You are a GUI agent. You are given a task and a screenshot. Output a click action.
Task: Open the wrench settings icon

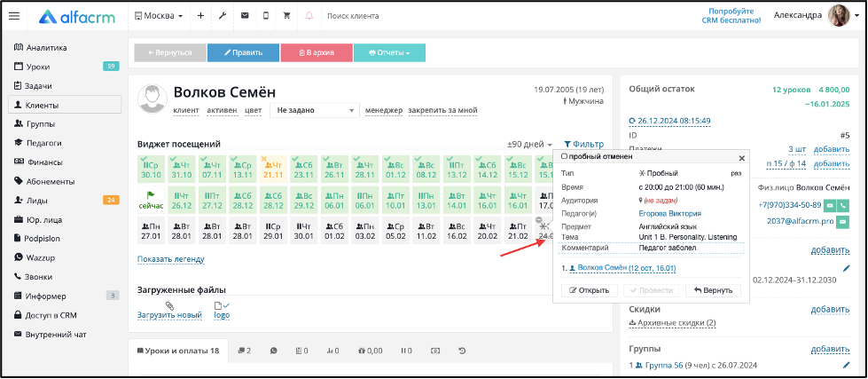pyautogui.click(x=223, y=16)
